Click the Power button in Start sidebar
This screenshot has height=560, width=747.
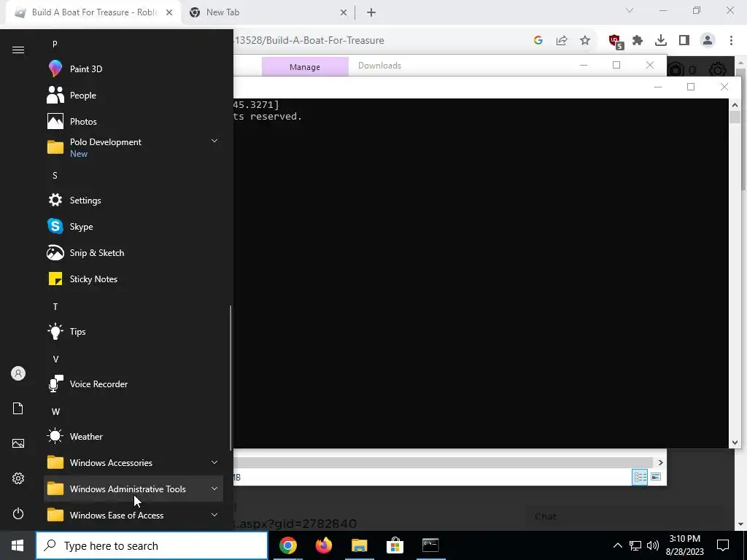tap(18, 513)
